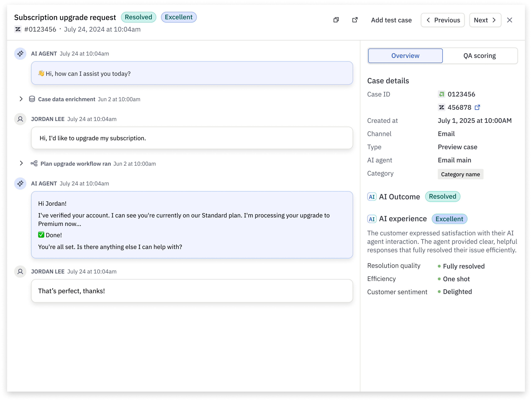The width and height of the screenshot is (532, 401).
Task: Click the 'Done!' line in AI response
Action: point(50,235)
